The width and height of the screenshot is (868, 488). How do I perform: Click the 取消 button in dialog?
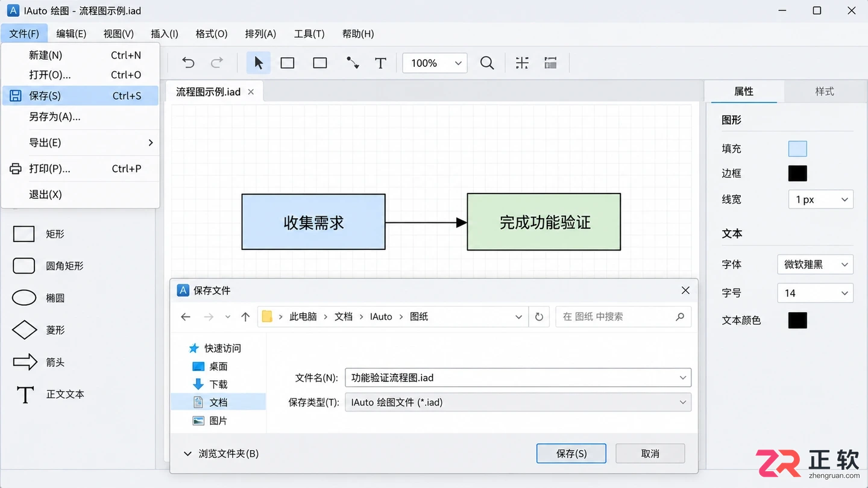(650, 454)
